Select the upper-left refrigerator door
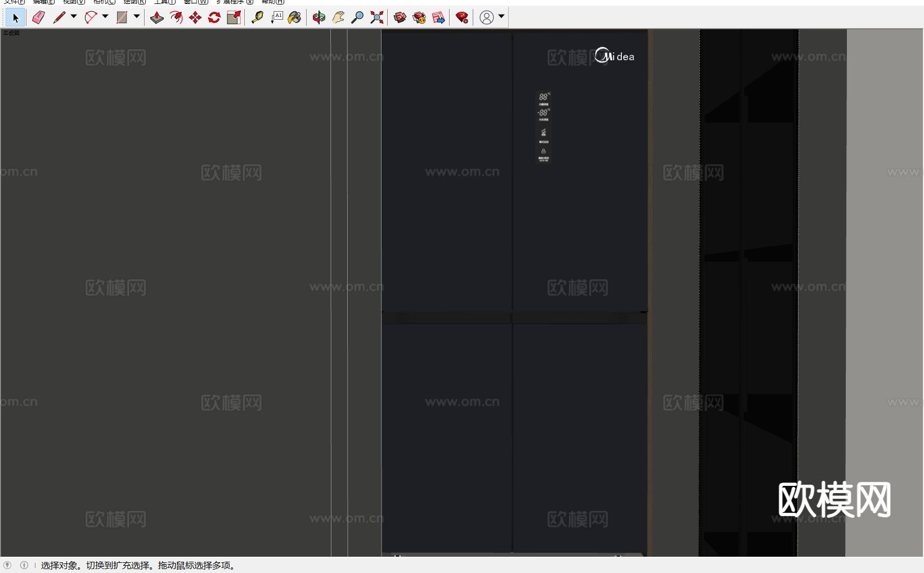Viewport: 924px width, 573px height. 447,171
